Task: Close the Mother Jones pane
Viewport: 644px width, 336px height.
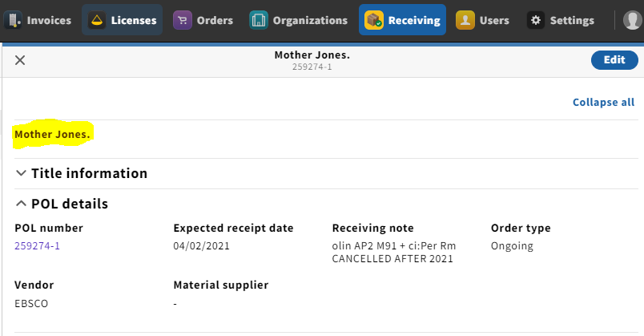Action: [20, 60]
